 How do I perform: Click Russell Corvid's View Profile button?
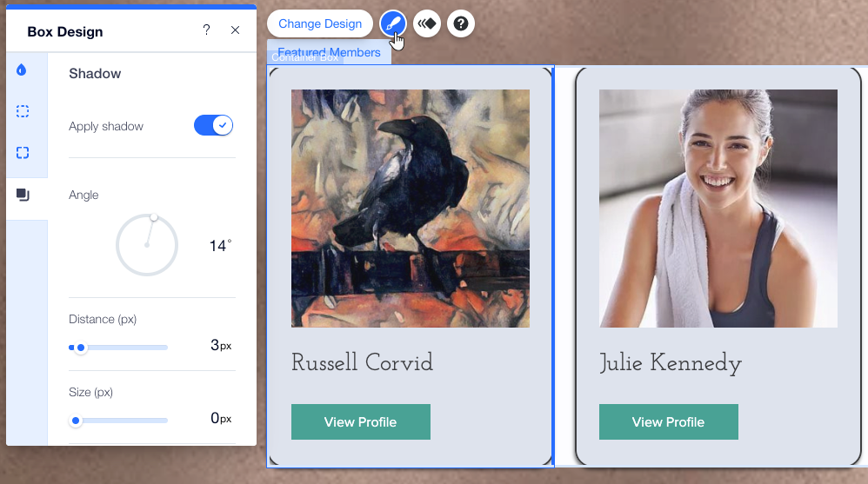pyautogui.click(x=361, y=422)
